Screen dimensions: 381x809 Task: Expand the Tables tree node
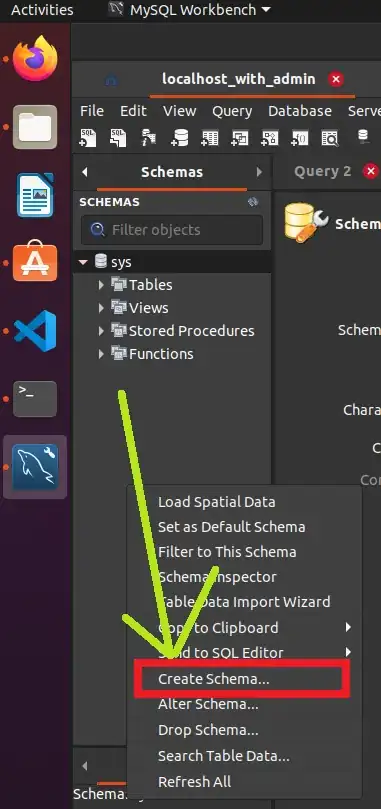(101, 284)
